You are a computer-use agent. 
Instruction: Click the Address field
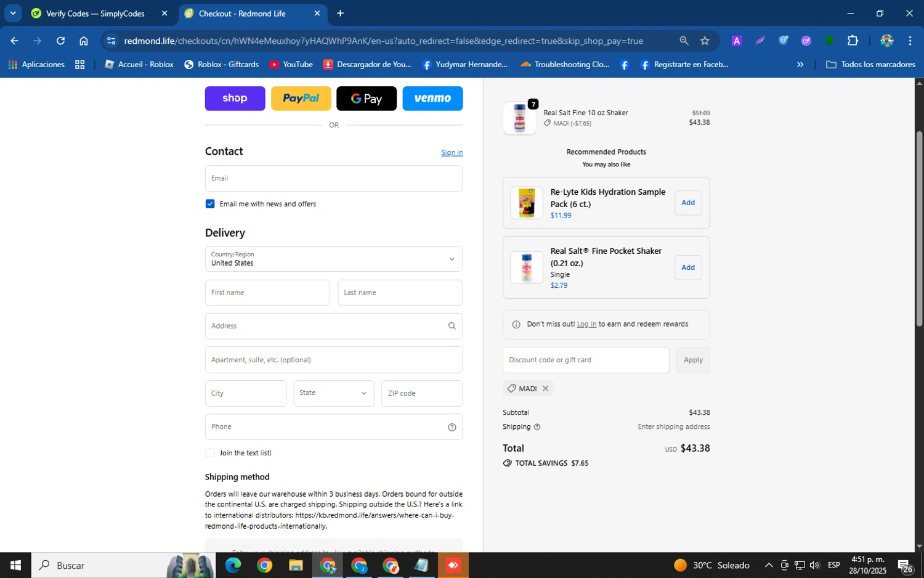tap(333, 326)
